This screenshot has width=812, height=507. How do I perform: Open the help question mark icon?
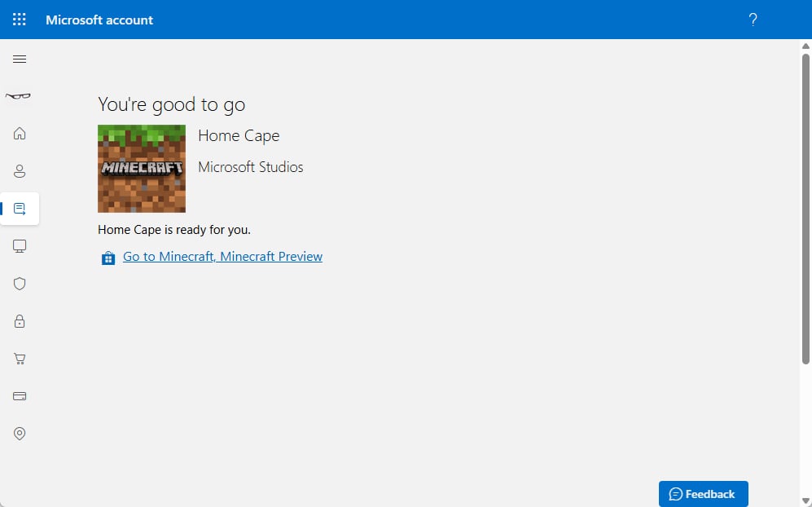click(753, 20)
